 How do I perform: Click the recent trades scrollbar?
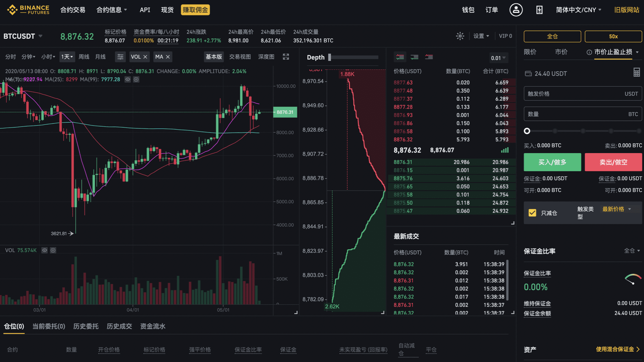pos(507,280)
